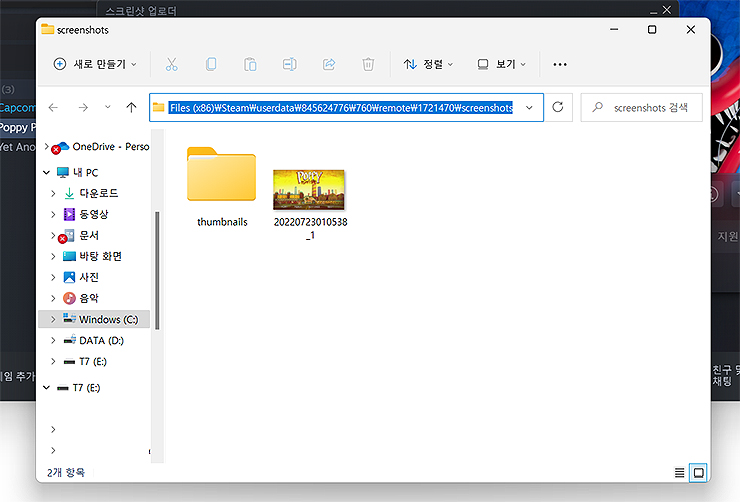Viewport: 740px width, 502px height.
Task: Expand the address bar history dropdown
Action: click(529, 108)
